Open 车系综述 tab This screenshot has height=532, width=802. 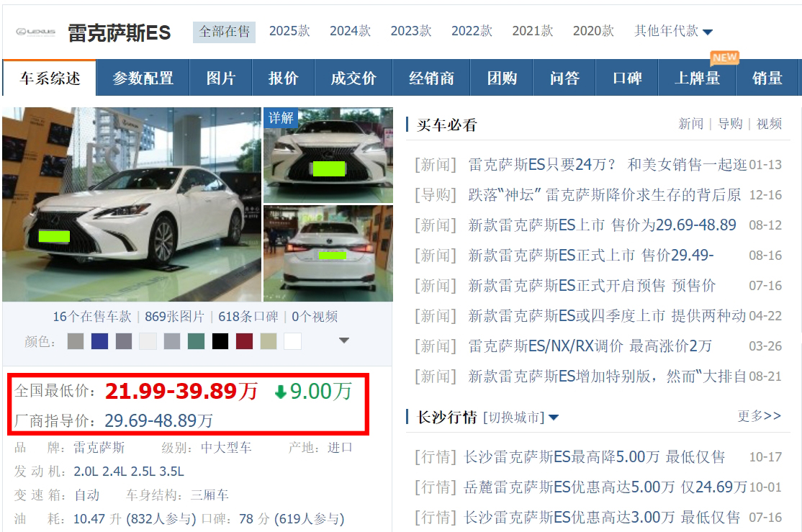[x=50, y=78]
